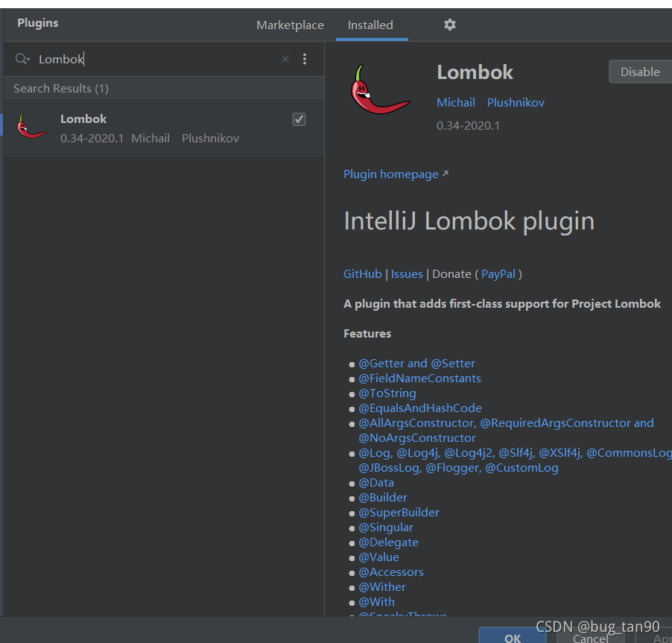Open the PayPal donate link
The height and width of the screenshot is (643, 672).
498,274
